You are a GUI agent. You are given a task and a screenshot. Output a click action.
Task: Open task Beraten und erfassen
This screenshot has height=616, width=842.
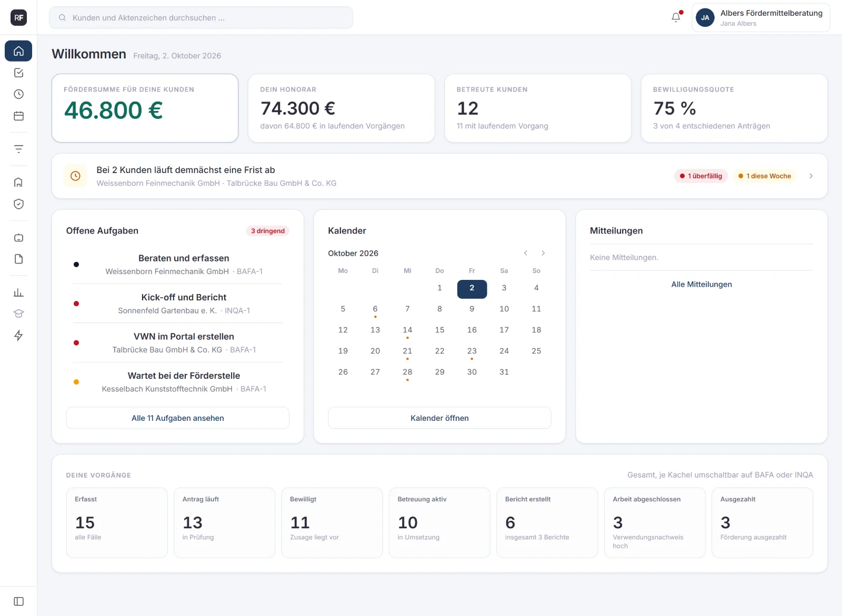[178, 265]
